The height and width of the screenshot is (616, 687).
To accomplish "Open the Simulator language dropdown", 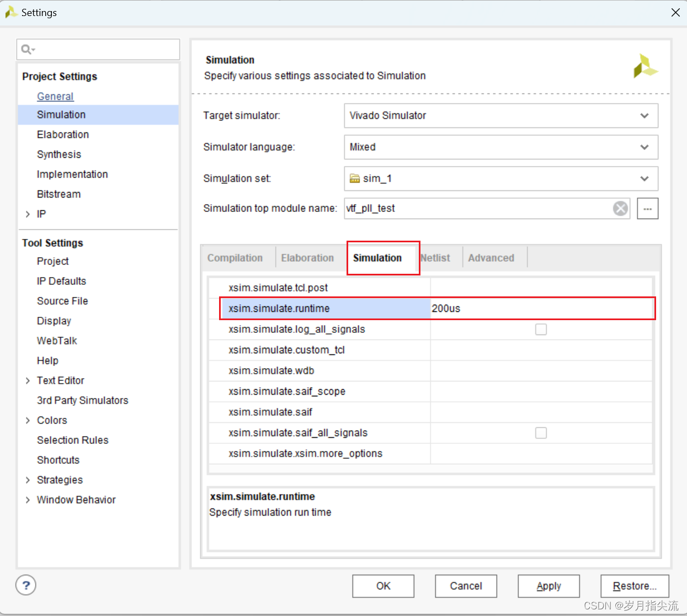I will pyautogui.click(x=500, y=147).
